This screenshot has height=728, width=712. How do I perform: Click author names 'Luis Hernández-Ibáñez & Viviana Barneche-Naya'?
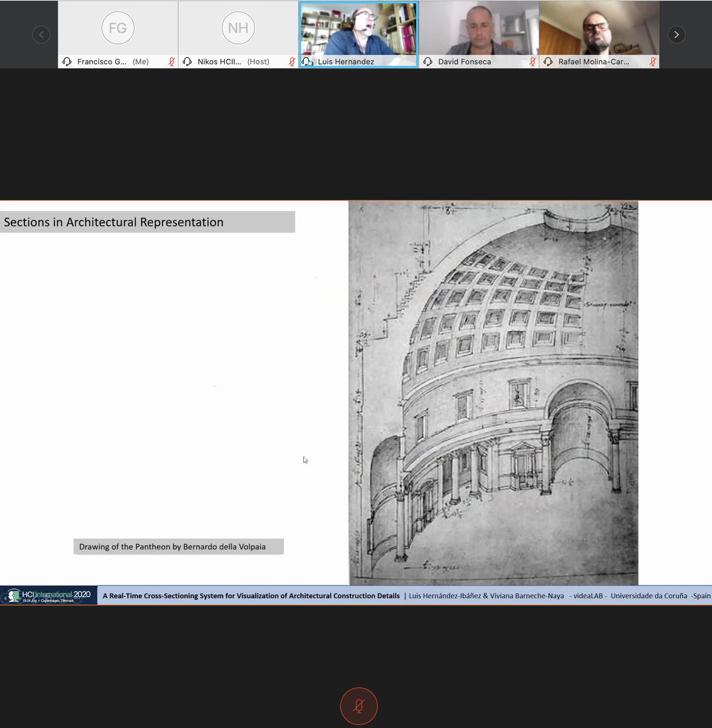point(486,596)
